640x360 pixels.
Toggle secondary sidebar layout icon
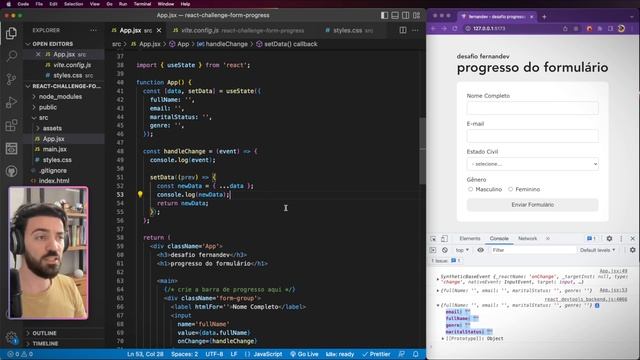(x=406, y=15)
